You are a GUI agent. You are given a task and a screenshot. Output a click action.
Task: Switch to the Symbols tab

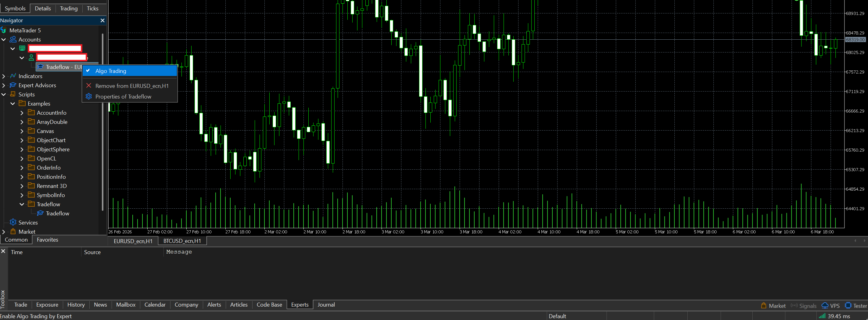(x=15, y=9)
